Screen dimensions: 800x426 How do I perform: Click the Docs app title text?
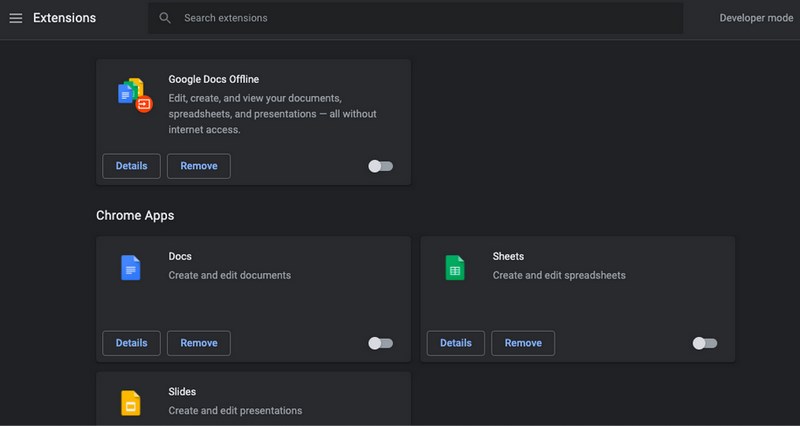[180, 256]
